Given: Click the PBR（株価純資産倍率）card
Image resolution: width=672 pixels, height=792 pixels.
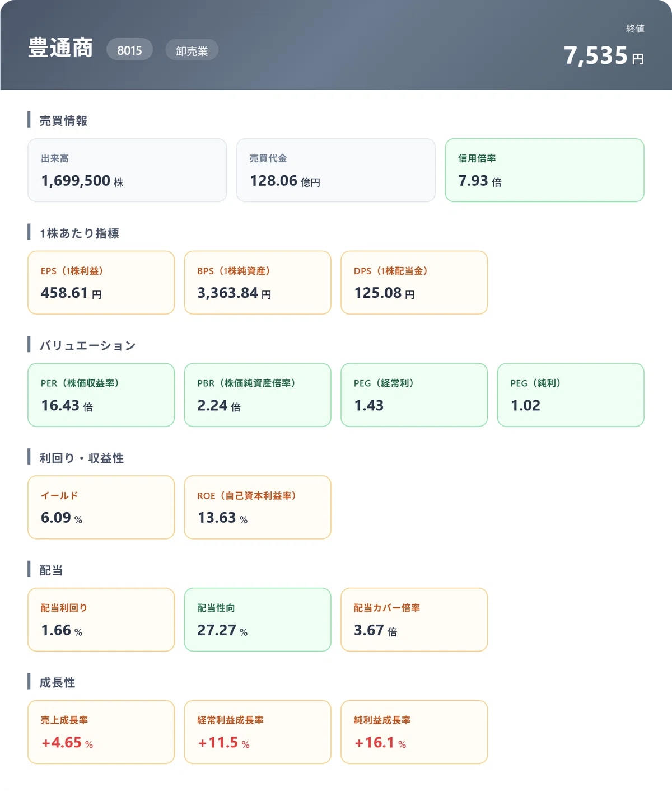Looking at the screenshot, I should 258,395.
